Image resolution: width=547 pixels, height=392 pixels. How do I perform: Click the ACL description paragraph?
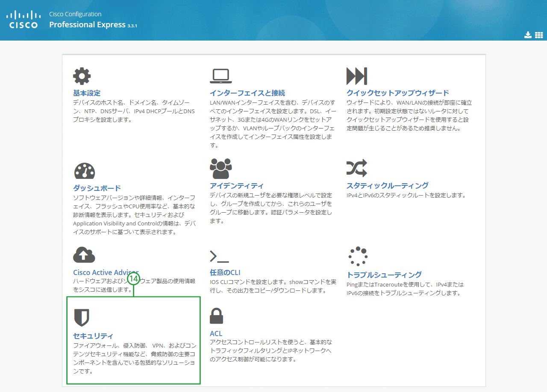(x=271, y=351)
